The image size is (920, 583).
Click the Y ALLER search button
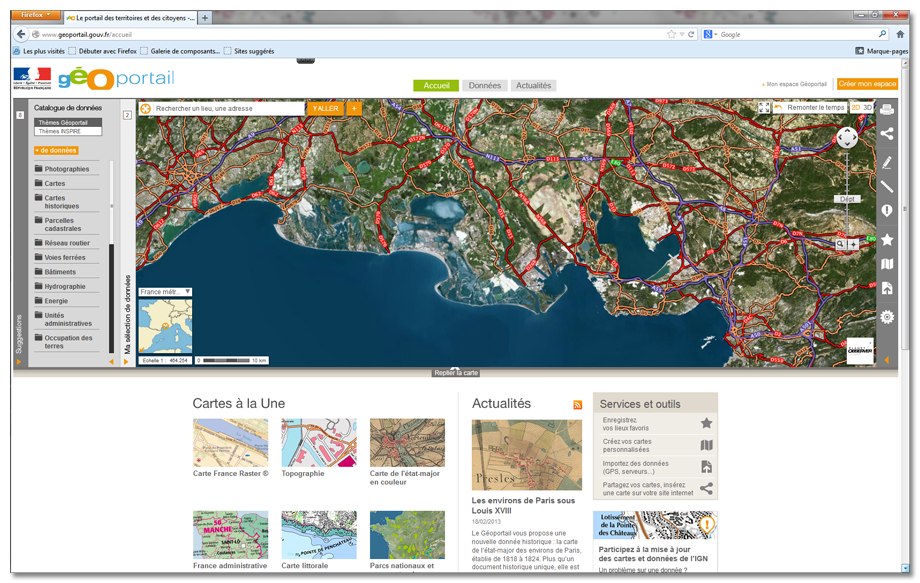pyautogui.click(x=325, y=108)
